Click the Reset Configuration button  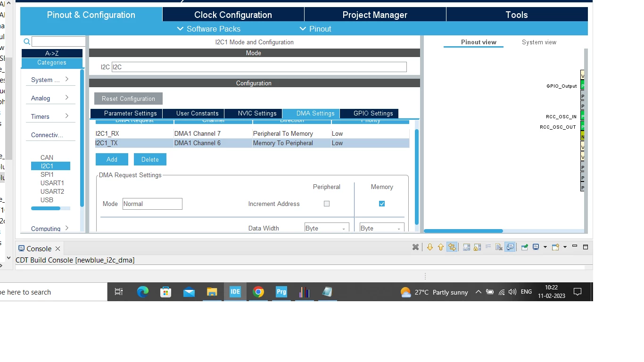[128, 99]
